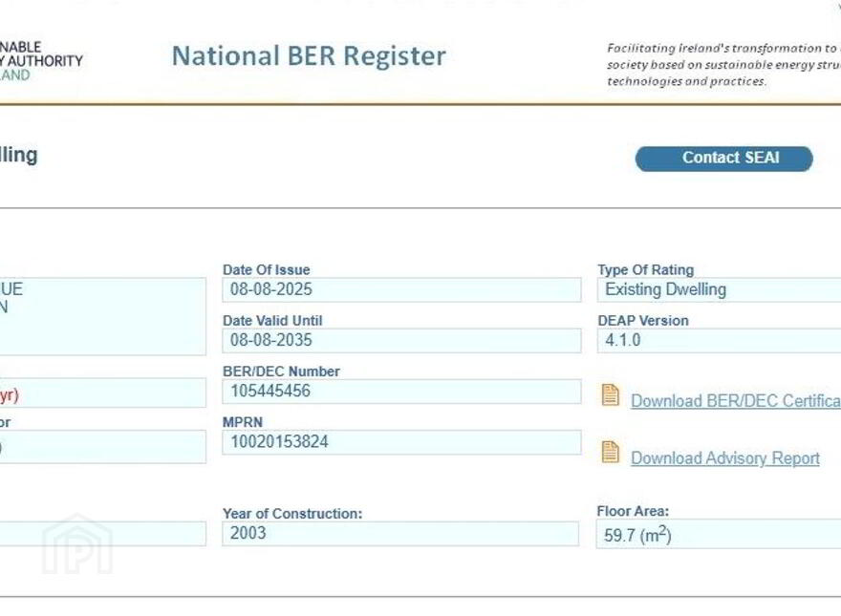This screenshot has width=841, height=616.
Task: Click the 'Date Valid Until' label
Action: click(272, 321)
